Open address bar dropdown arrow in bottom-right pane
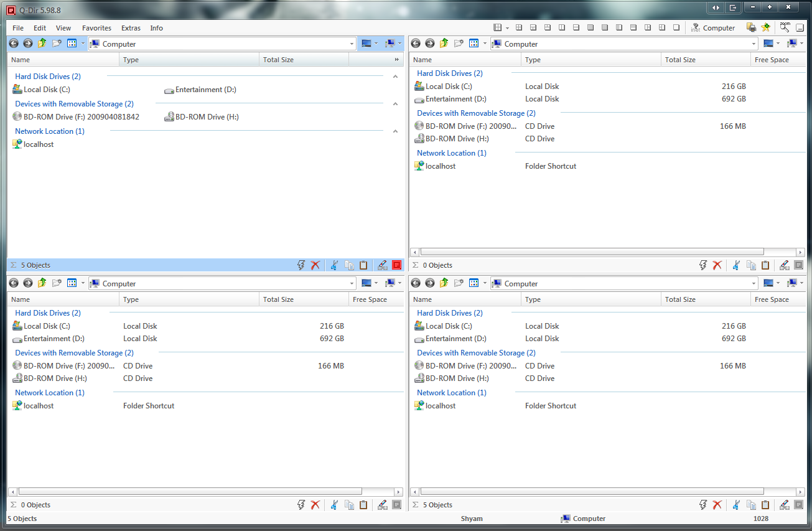This screenshot has width=812, height=531. coord(754,283)
